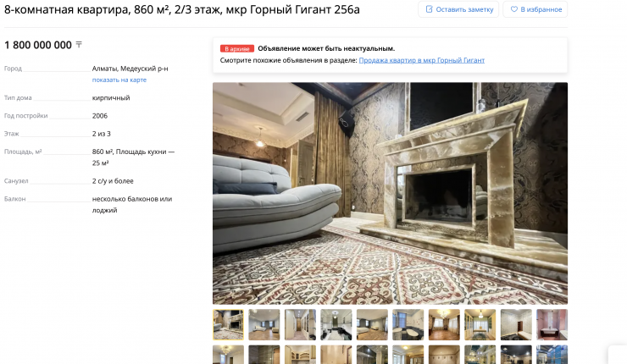Click the red В архиве badge
This screenshot has width=627, height=364.
coord(237,49)
